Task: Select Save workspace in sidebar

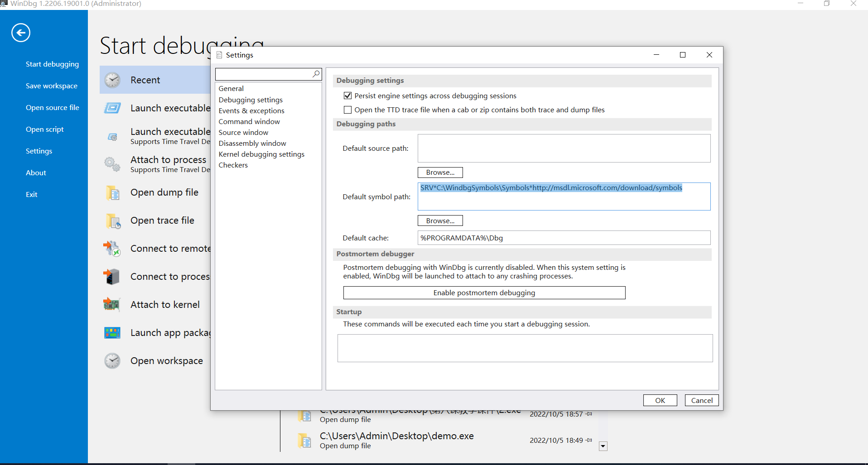Action: [52, 86]
